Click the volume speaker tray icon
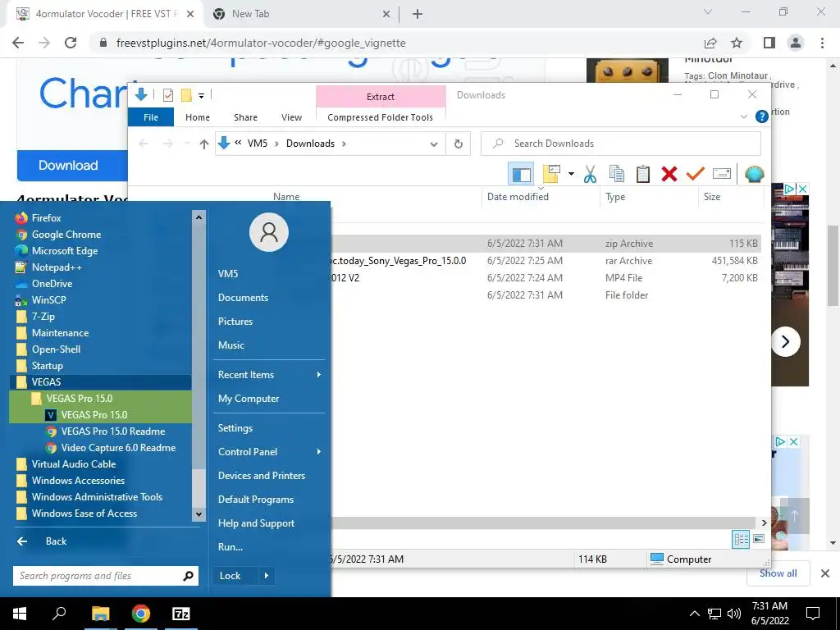Viewport: 840px width, 630px height. click(734, 614)
